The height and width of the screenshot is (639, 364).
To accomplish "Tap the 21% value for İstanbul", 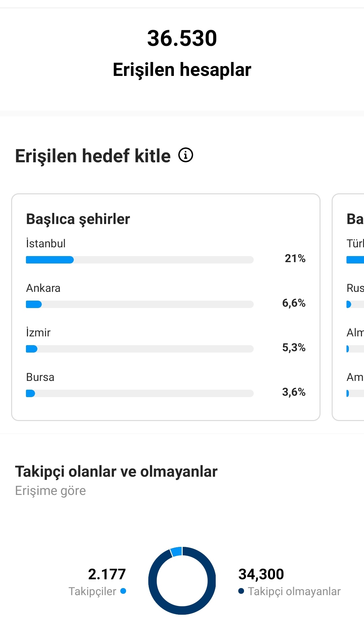I will pyautogui.click(x=295, y=258).
